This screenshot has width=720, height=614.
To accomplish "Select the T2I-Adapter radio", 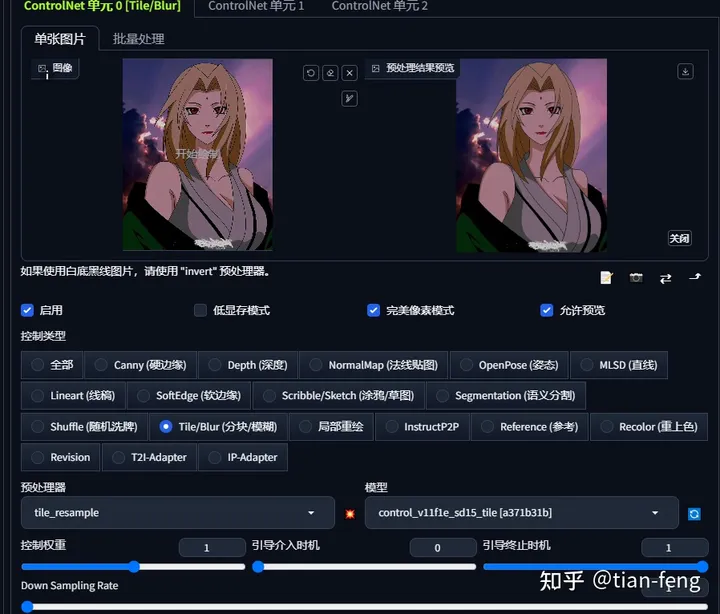I will pyautogui.click(x=118, y=457).
